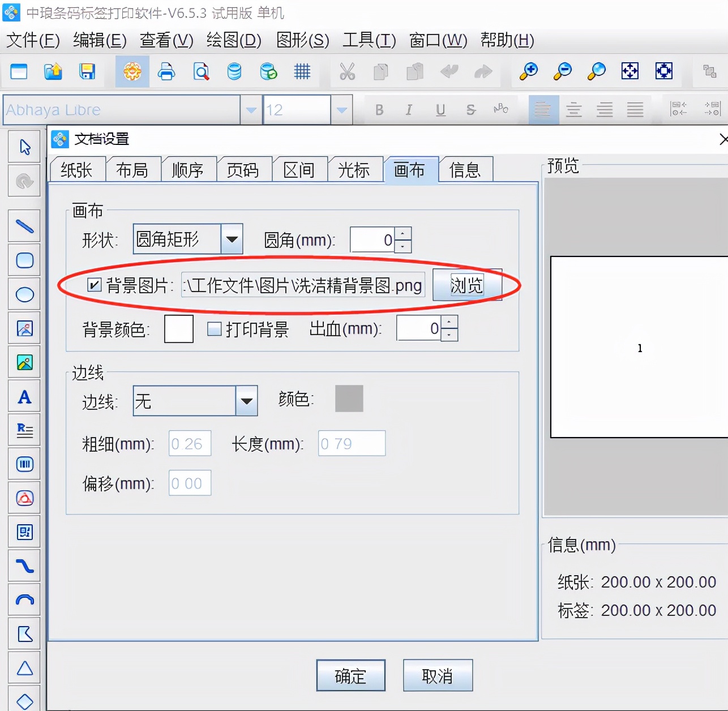
Task: Click the 背景颜色 white color swatch
Action: 179,329
